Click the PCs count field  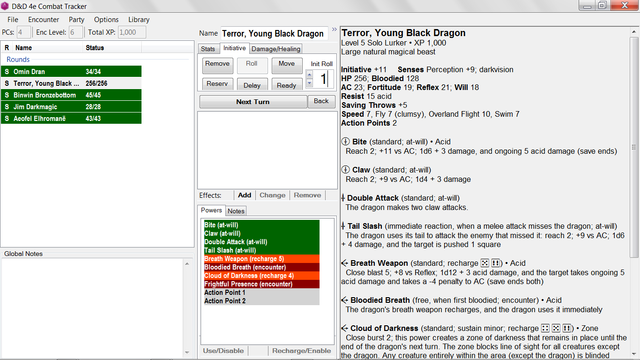coord(23,32)
